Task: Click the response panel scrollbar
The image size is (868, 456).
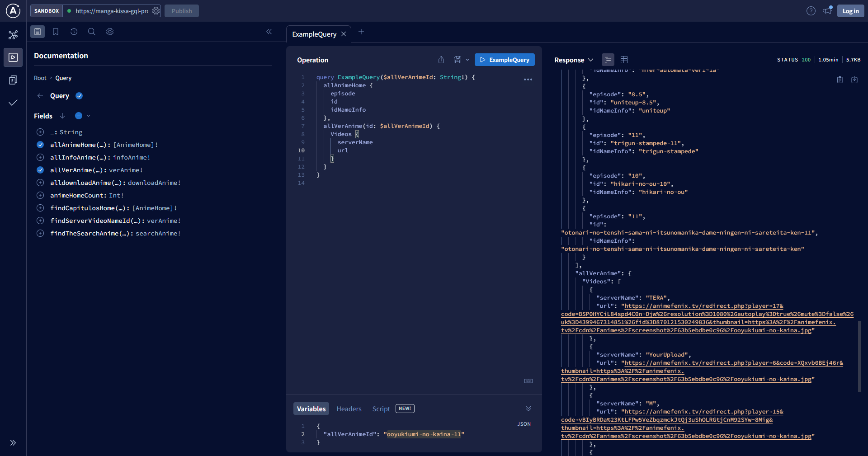Action: point(859,356)
